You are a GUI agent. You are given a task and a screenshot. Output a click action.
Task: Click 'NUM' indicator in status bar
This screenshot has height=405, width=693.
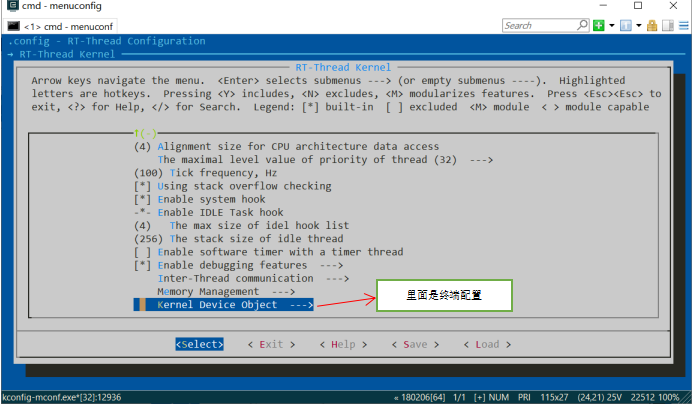(x=499, y=397)
